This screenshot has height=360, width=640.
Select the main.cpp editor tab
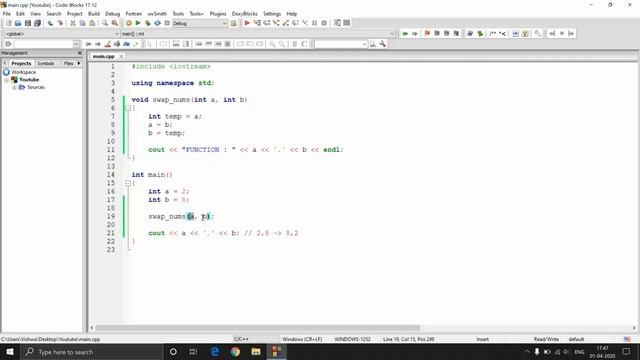click(103, 56)
